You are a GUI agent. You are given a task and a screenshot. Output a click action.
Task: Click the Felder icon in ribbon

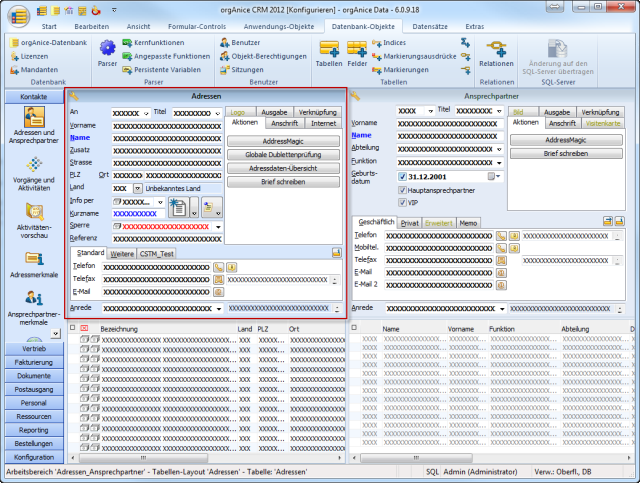pyautogui.click(x=357, y=49)
